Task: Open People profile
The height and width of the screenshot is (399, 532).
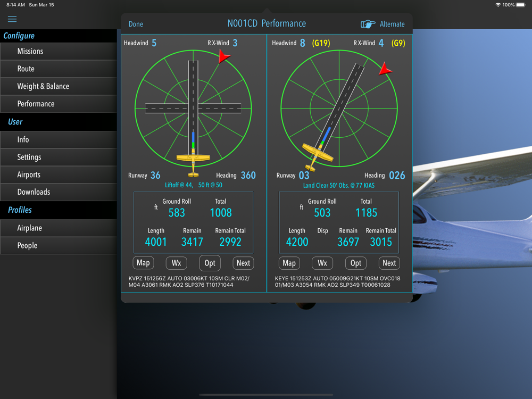Action: 59,245
